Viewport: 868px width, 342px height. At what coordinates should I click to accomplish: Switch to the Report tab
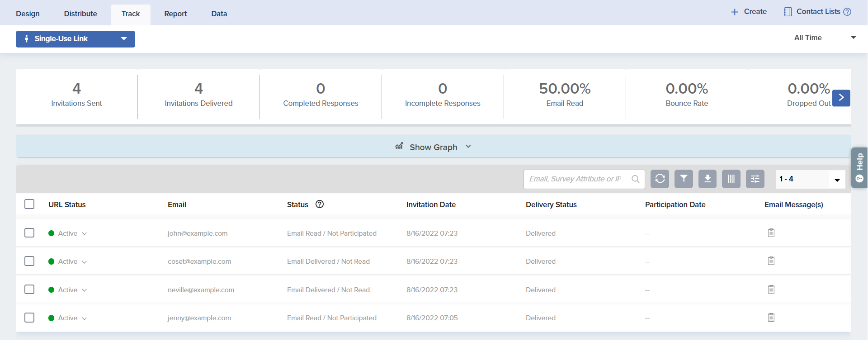[x=175, y=14]
